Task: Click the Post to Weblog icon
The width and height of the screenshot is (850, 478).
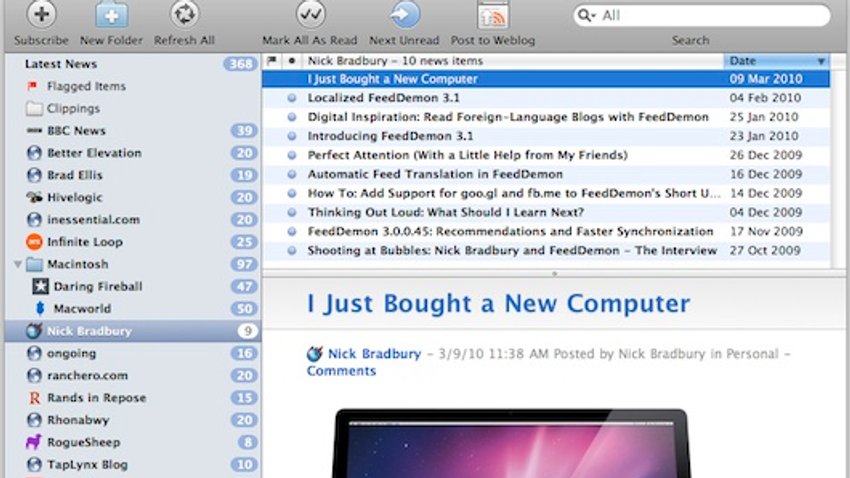Action: [x=493, y=15]
